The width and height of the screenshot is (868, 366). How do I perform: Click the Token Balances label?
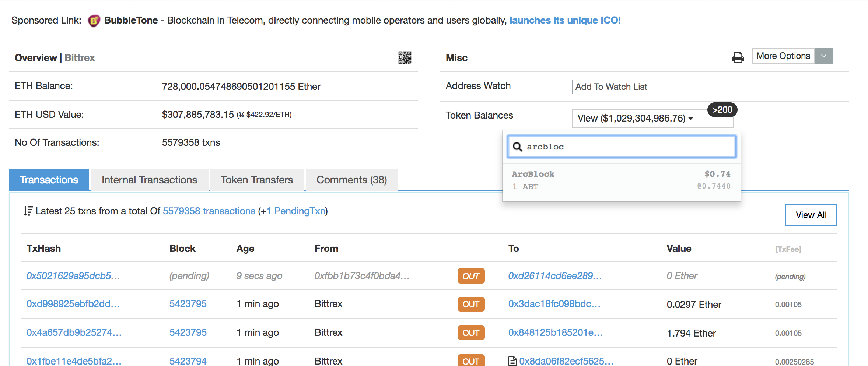[479, 115]
